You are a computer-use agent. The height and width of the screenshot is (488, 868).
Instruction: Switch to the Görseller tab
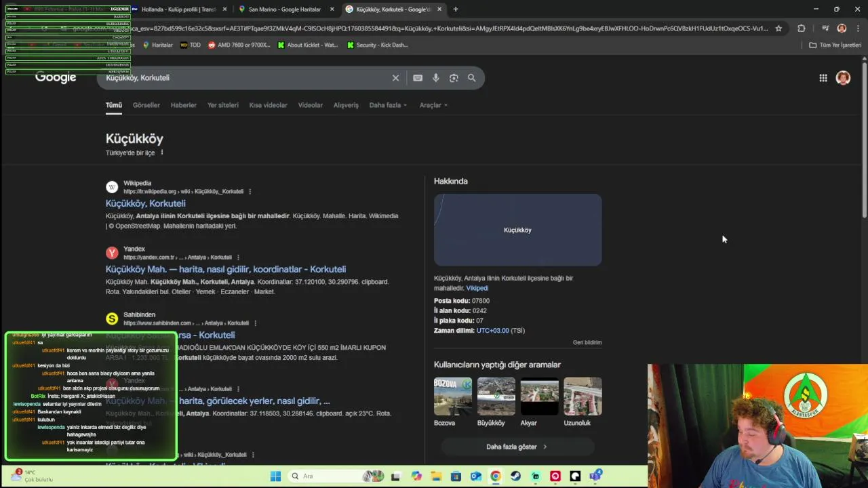[x=146, y=105]
